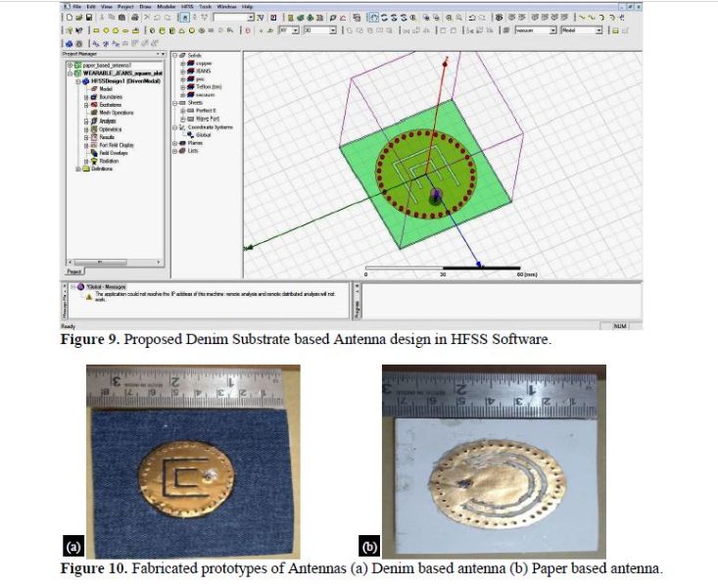
Task: Click the Radiation tree icon
Action: pos(94,161)
